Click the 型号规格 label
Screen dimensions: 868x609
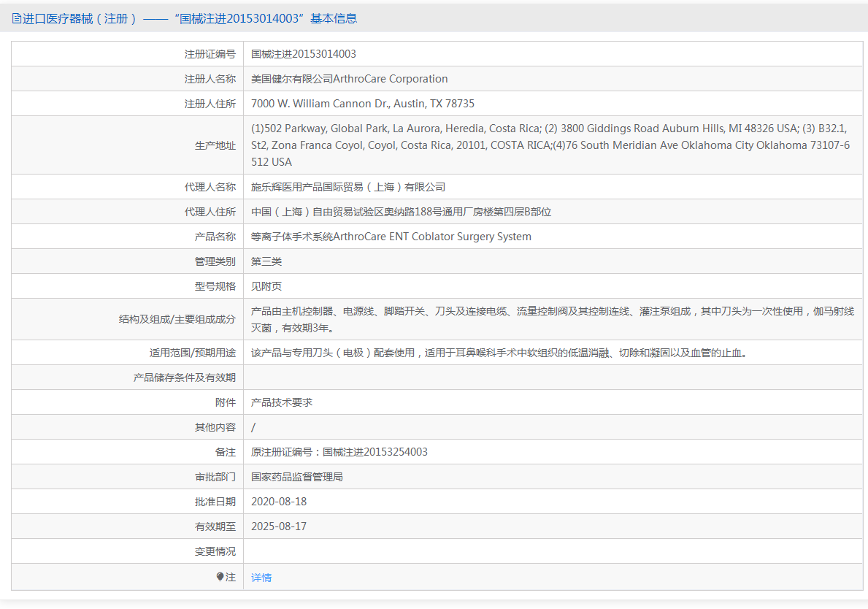215,286
